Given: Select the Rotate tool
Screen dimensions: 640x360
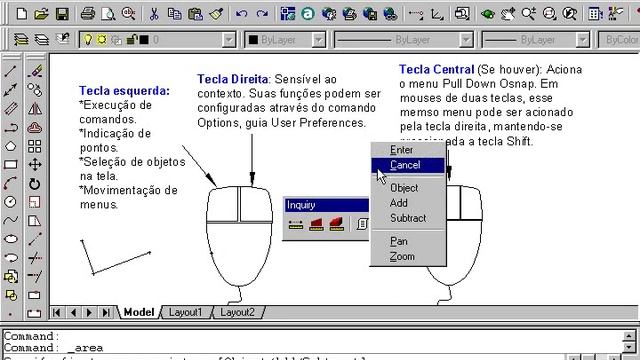Looking at the screenshot, I should pos(35,184).
